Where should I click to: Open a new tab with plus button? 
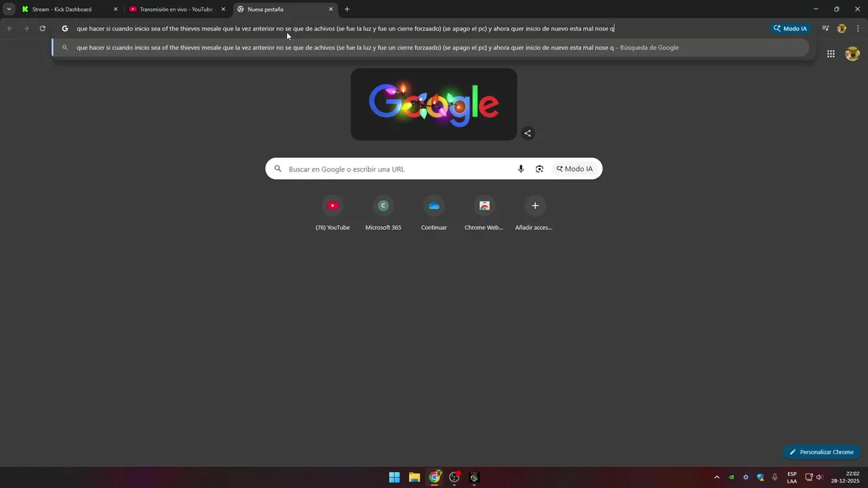click(347, 9)
